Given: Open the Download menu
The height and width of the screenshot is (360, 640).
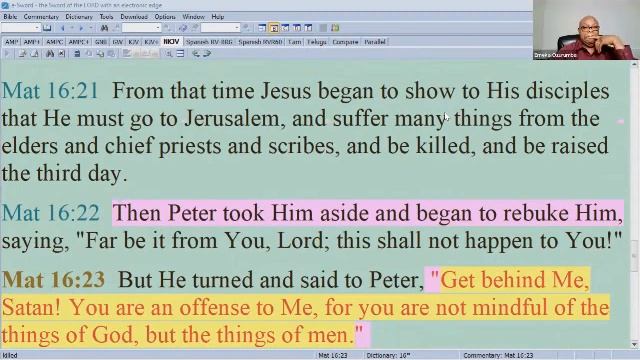Looking at the screenshot, I should point(134,17).
